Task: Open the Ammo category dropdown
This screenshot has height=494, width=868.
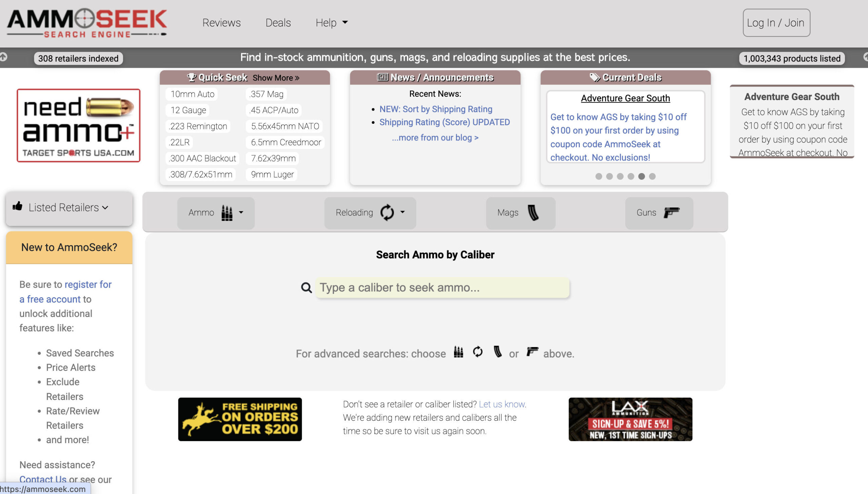Action: pos(216,213)
